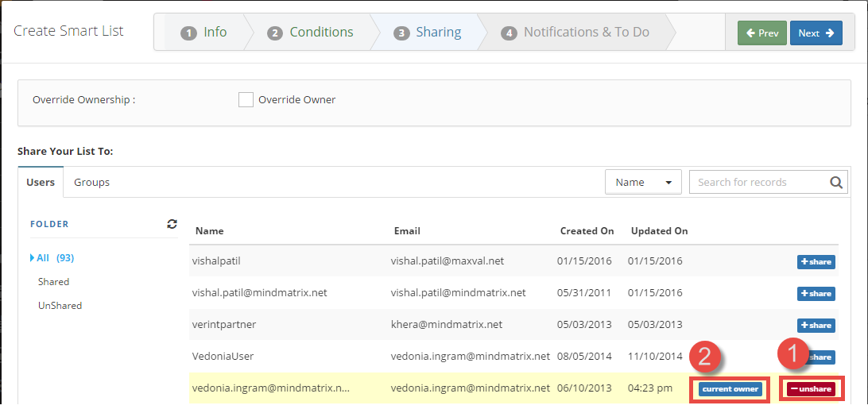Image resolution: width=868 pixels, height=413 pixels.
Task: Switch to the Groups tab
Action: click(x=91, y=183)
